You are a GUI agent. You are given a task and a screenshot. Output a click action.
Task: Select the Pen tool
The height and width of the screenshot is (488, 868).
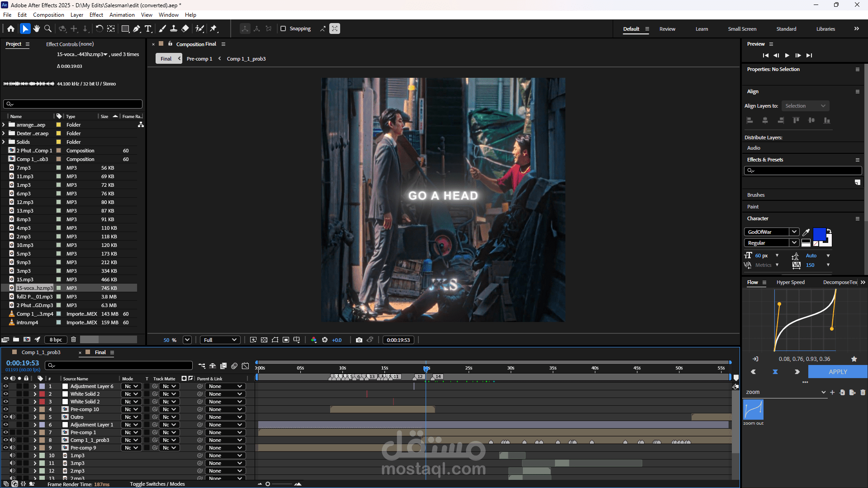coord(137,28)
